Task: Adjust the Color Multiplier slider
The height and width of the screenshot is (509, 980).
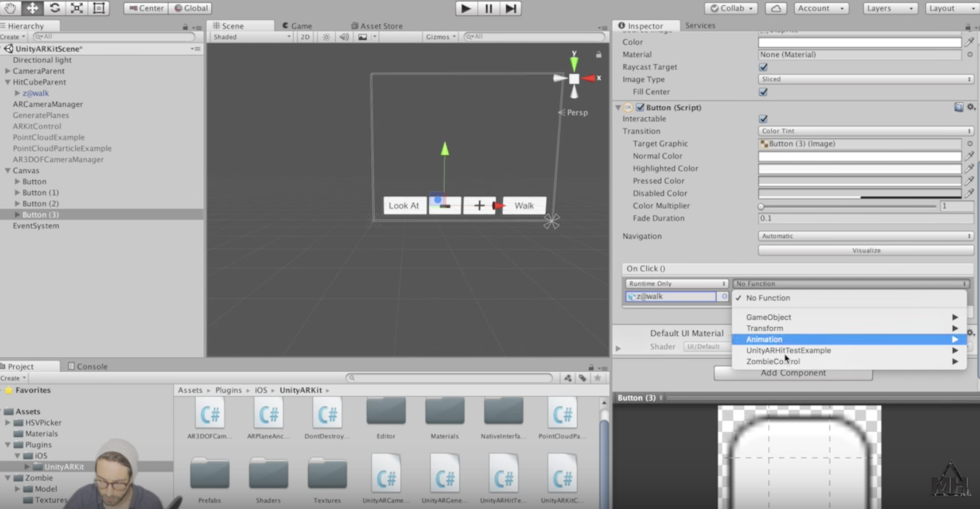Action: coord(848,206)
